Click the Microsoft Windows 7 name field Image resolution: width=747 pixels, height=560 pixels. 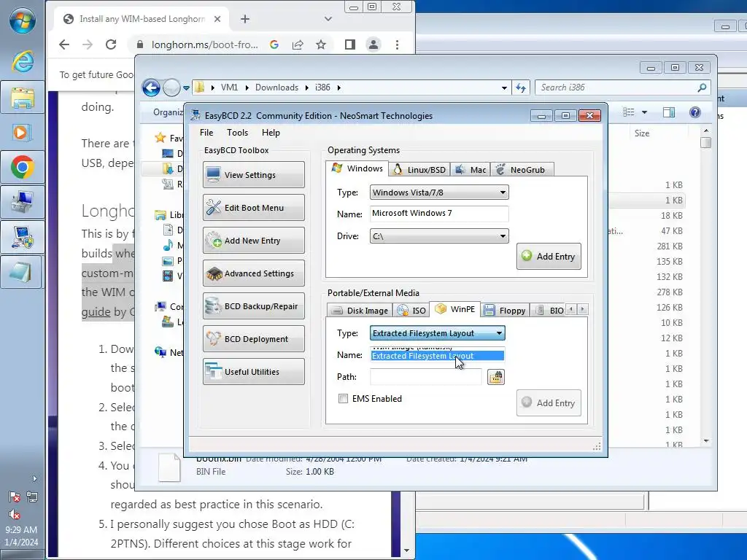438,214
